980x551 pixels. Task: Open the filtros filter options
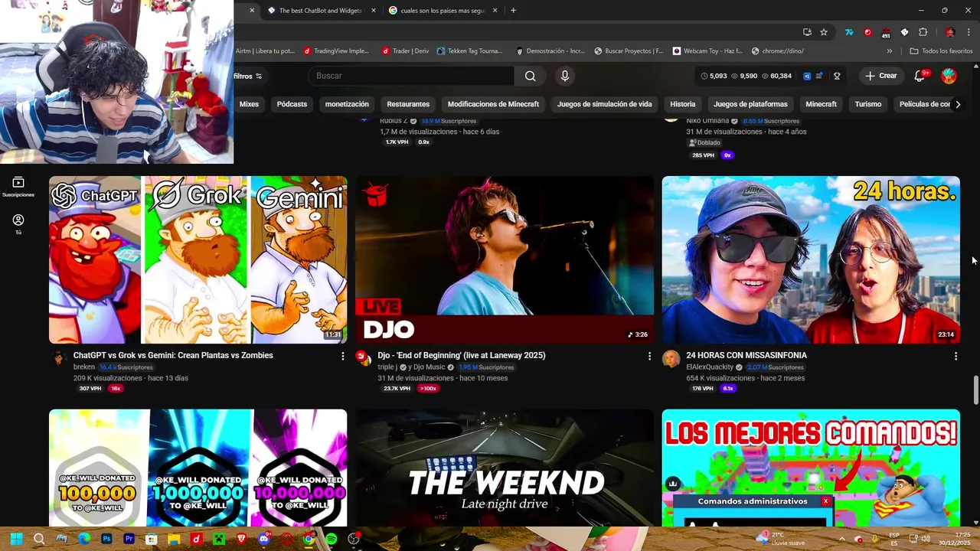(x=247, y=76)
